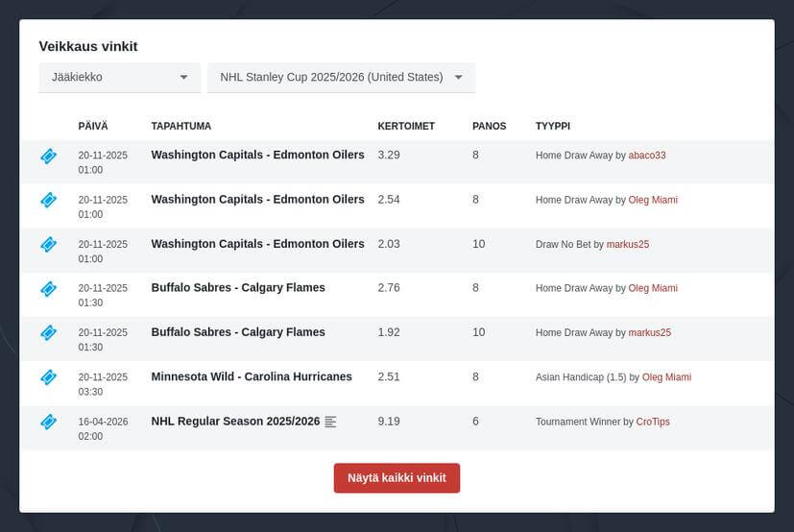794x532 pixels.
Task: Click ticket icon for Buffalo Sabres 2.76 tip
Action: (48, 288)
